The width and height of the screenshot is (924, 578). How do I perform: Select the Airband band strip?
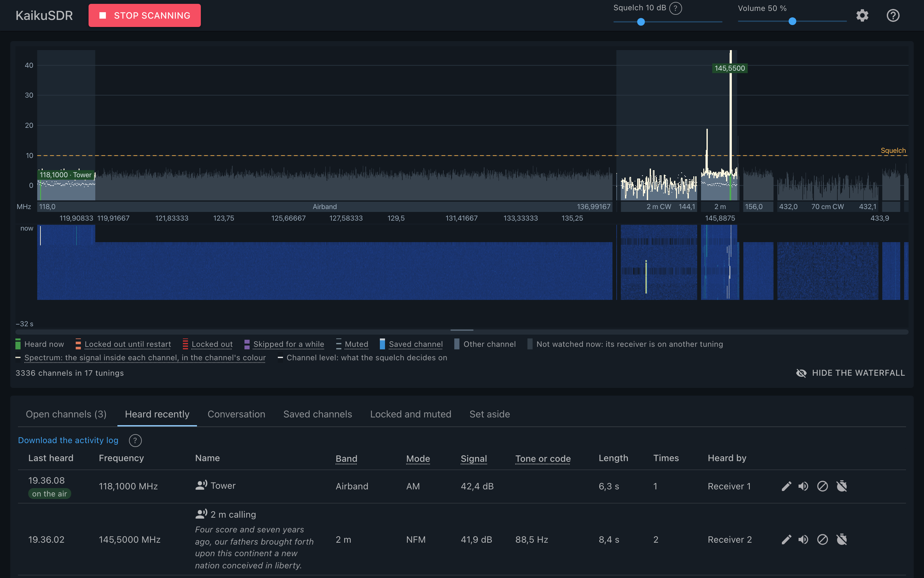pyautogui.click(x=325, y=207)
